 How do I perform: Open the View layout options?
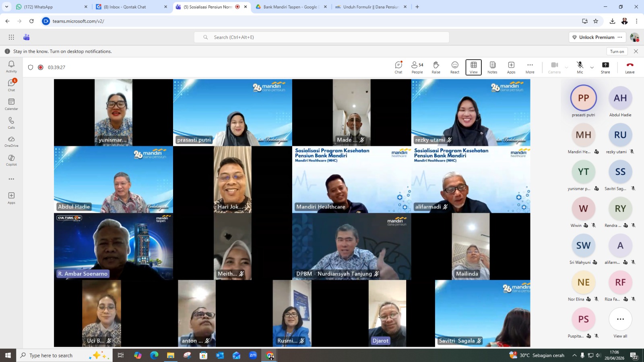[x=474, y=67]
